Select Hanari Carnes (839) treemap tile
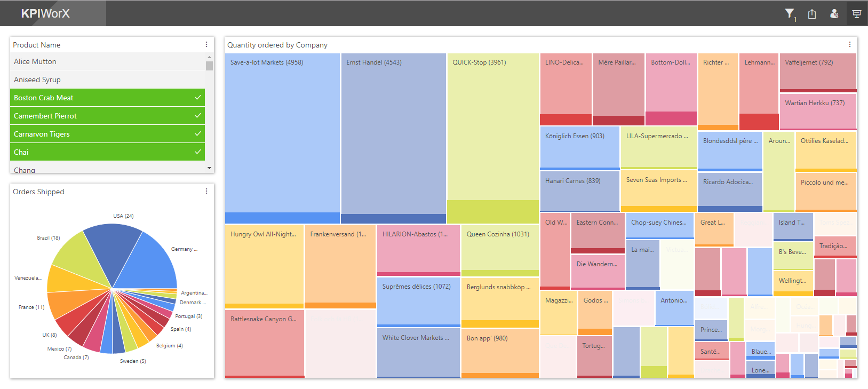868x389 pixels. click(x=580, y=191)
